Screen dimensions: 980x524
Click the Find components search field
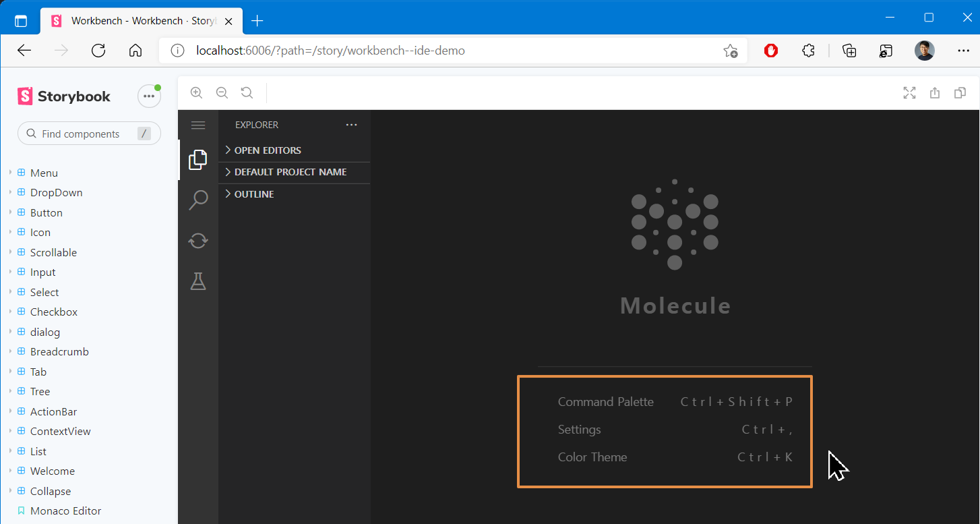tap(88, 134)
